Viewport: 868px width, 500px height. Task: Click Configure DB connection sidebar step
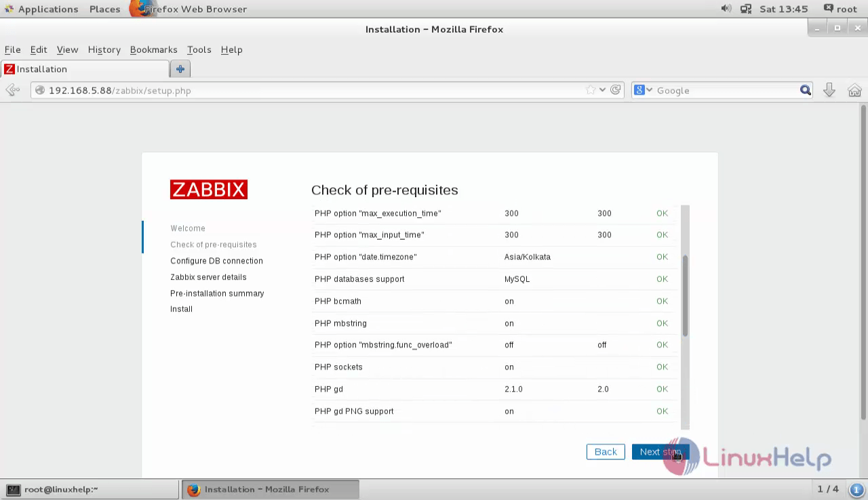(216, 261)
